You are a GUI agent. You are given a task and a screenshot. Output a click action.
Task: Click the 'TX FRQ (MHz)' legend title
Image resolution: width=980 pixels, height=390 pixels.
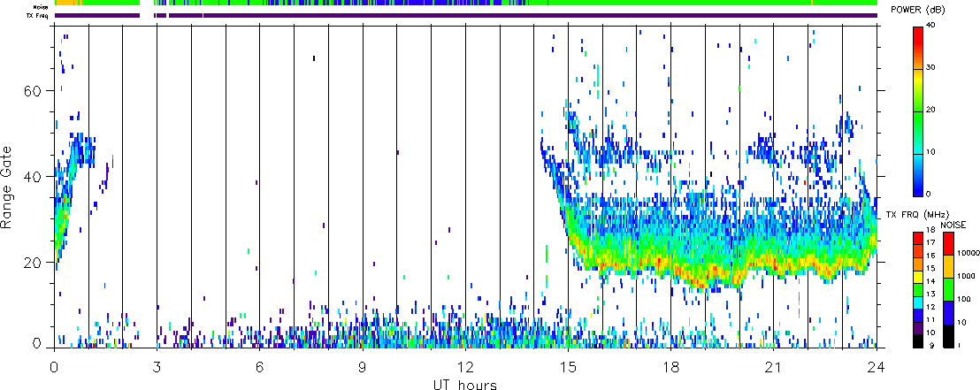click(x=917, y=215)
